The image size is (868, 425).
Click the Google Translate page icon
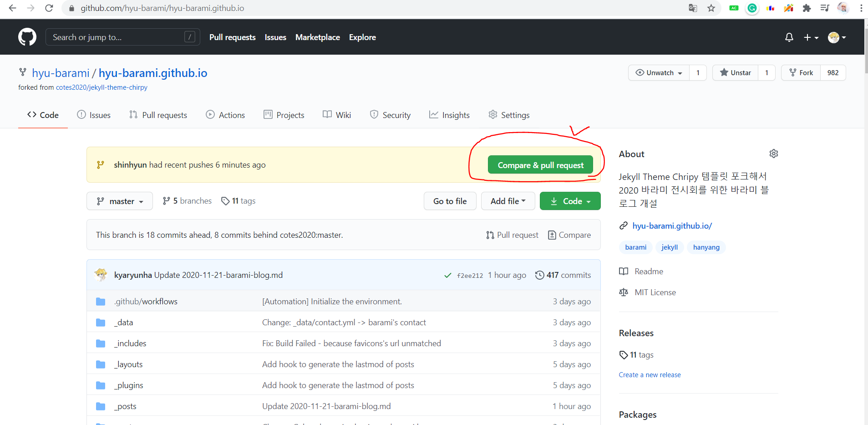coord(693,8)
